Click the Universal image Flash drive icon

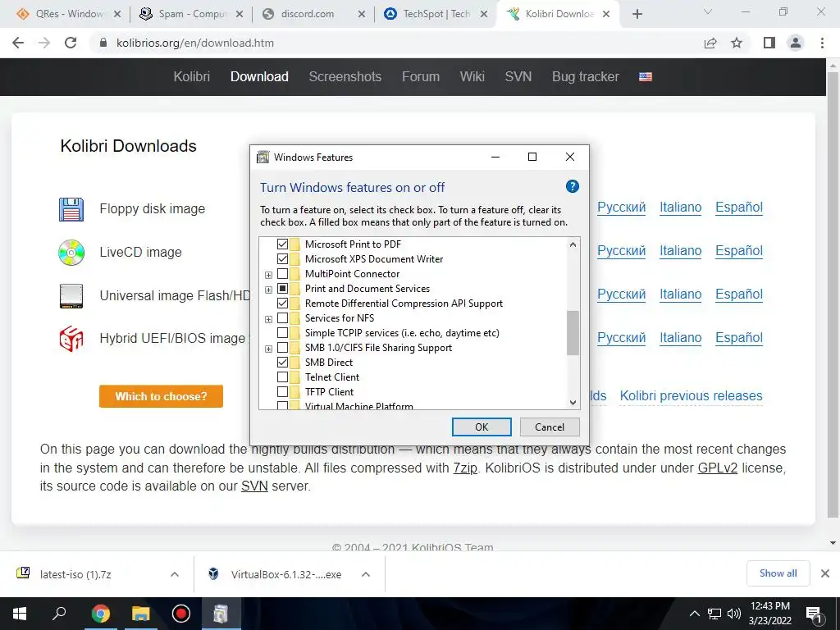point(71,295)
